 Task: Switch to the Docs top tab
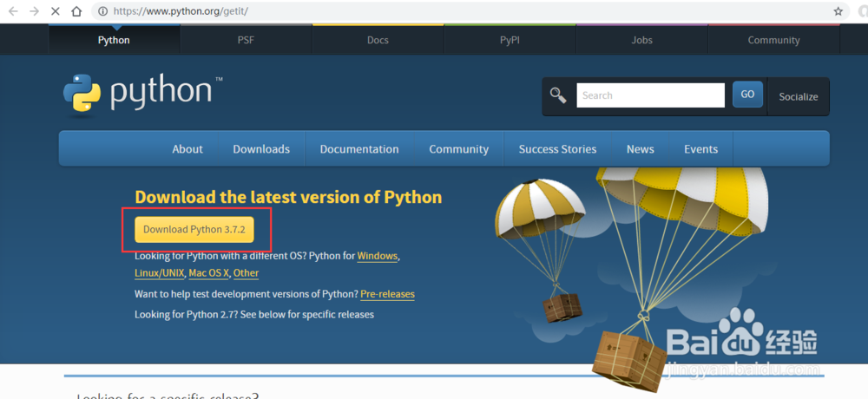click(378, 40)
